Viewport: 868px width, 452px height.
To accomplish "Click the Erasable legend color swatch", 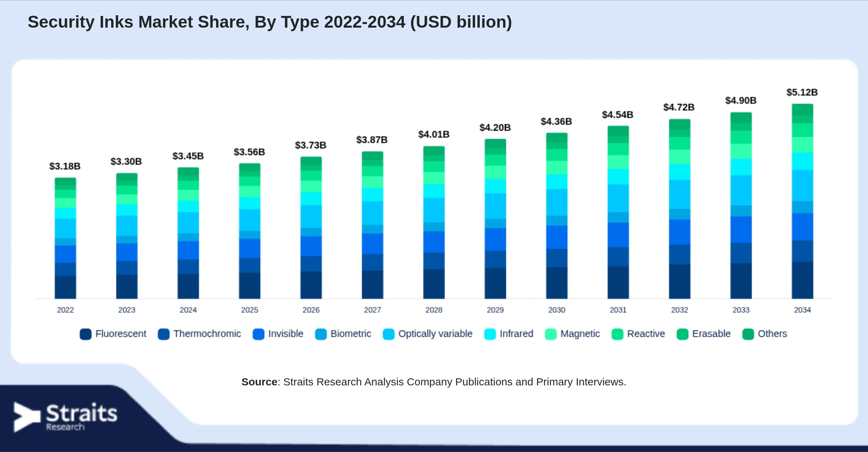I will pyautogui.click(x=683, y=334).
